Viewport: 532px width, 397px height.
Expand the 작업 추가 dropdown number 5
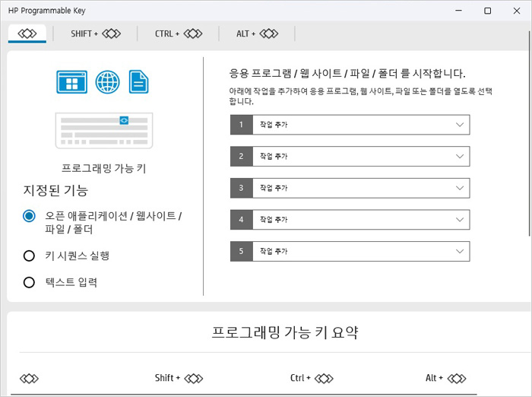point(350,251)
